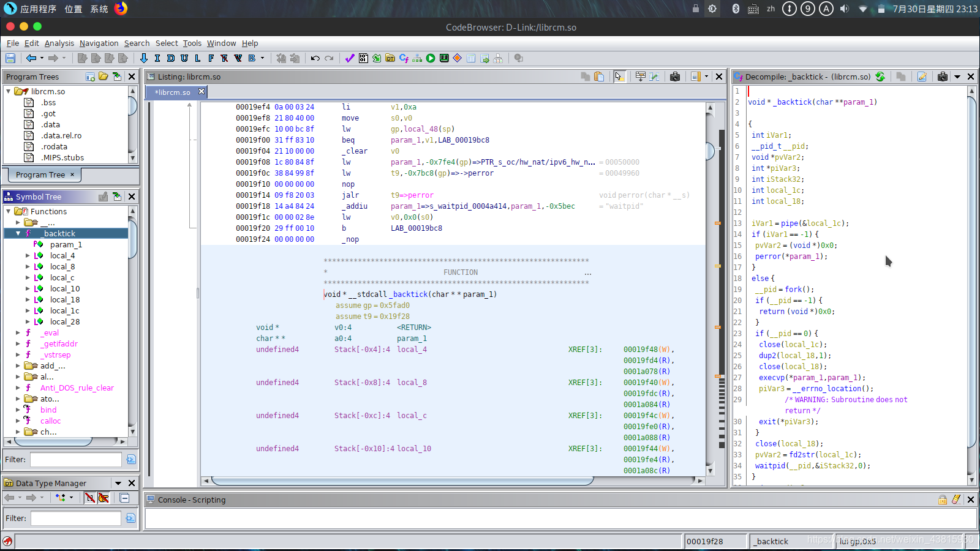The height and width of the screenshot is (551, 980).
Task: Click the Symbol Tree filter input field
Action: [x=76, y=459]
